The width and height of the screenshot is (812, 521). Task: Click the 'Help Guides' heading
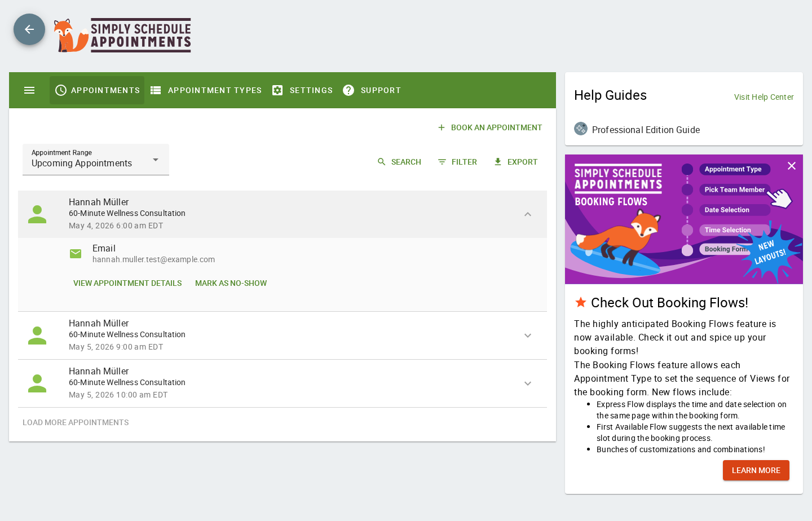[610, 95]
